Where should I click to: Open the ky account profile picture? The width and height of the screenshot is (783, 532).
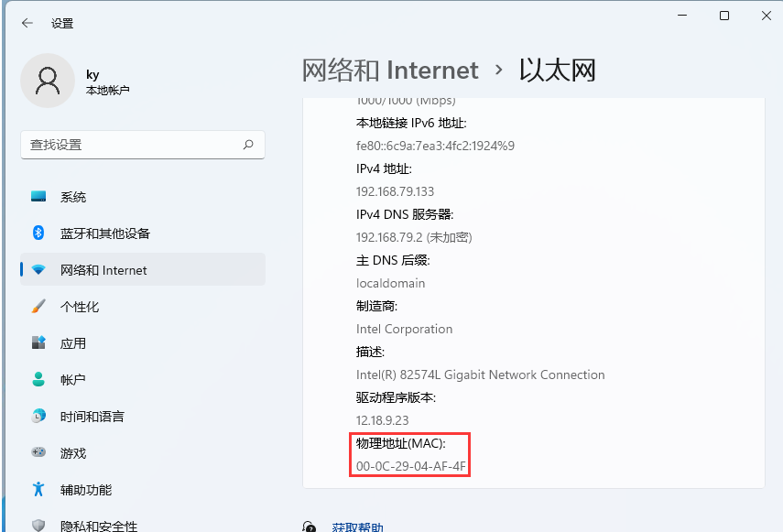tap(48, 81)
